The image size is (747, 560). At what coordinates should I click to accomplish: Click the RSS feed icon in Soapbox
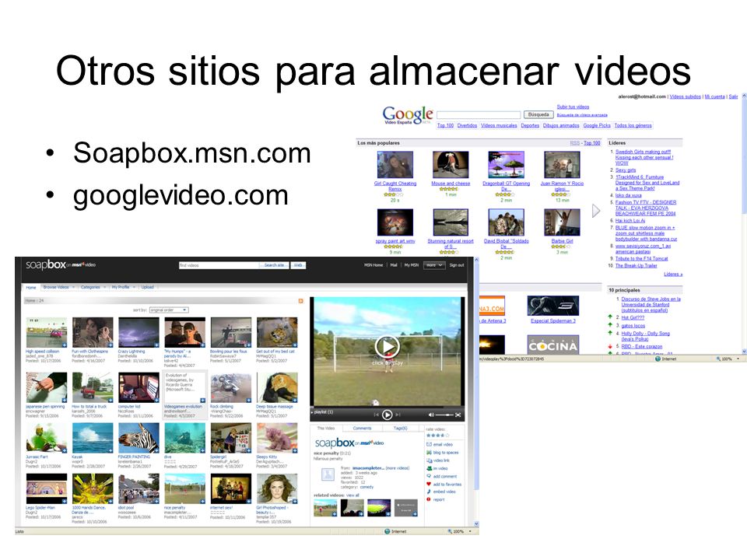tap(300, 301)
